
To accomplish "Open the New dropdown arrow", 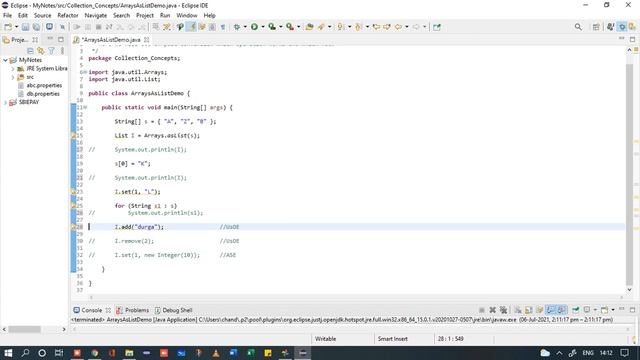I will (16, 27).
